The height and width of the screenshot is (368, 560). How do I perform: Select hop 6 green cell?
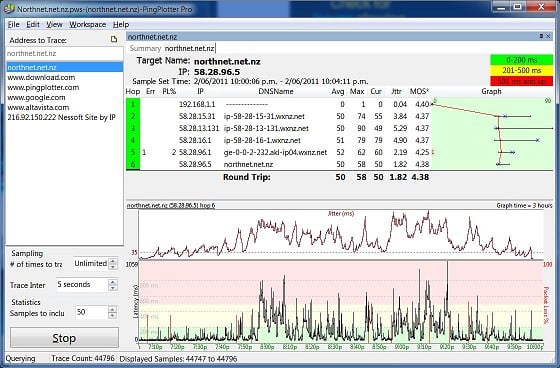[x=133, y=164]
